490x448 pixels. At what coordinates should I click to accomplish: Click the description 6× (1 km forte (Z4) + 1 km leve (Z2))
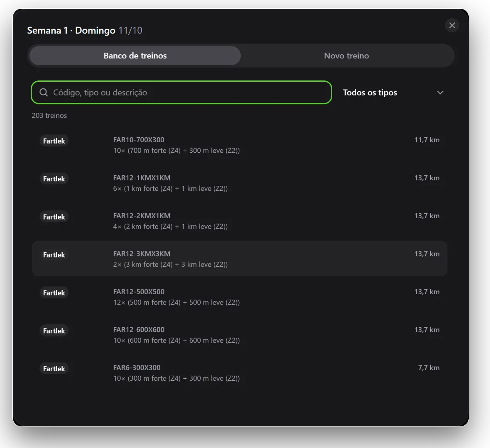pyautogui.click(x=170, y=189)
